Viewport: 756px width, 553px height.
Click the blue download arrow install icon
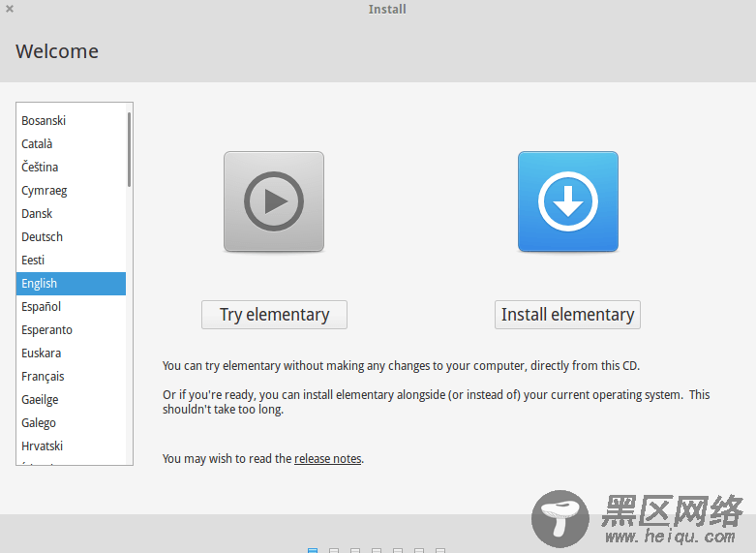(568, 201)
